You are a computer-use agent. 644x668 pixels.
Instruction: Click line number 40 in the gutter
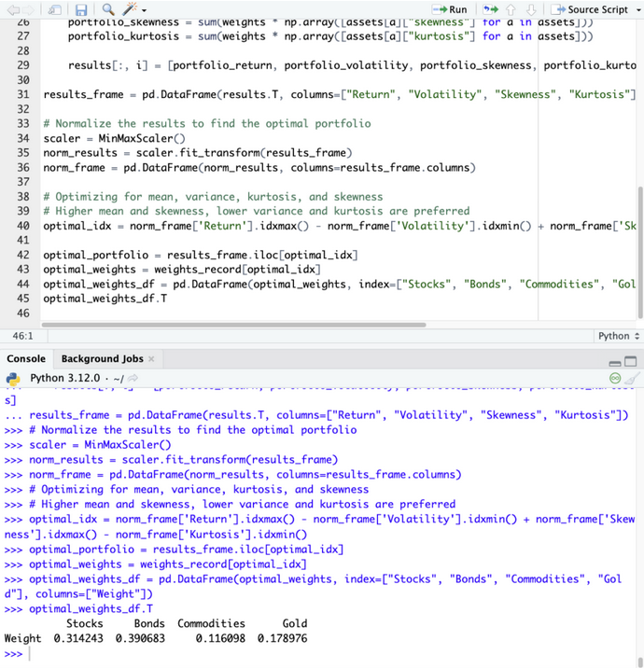click(23, 226)
